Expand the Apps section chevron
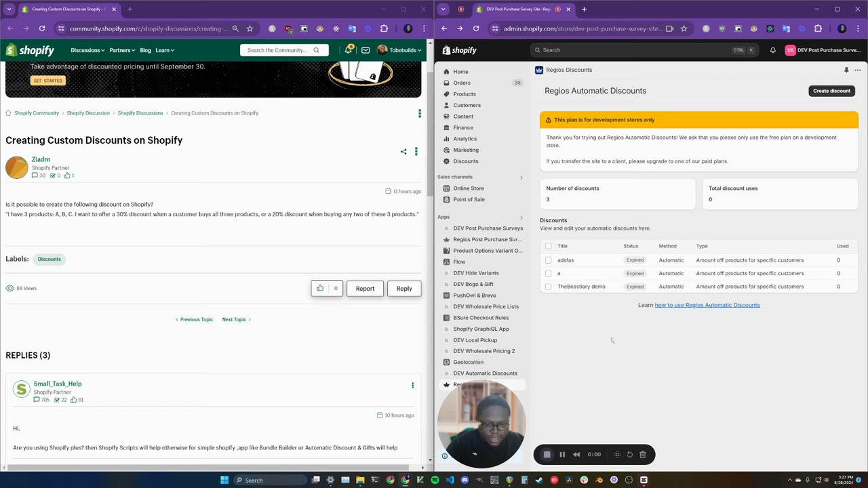 coord(521,218)
